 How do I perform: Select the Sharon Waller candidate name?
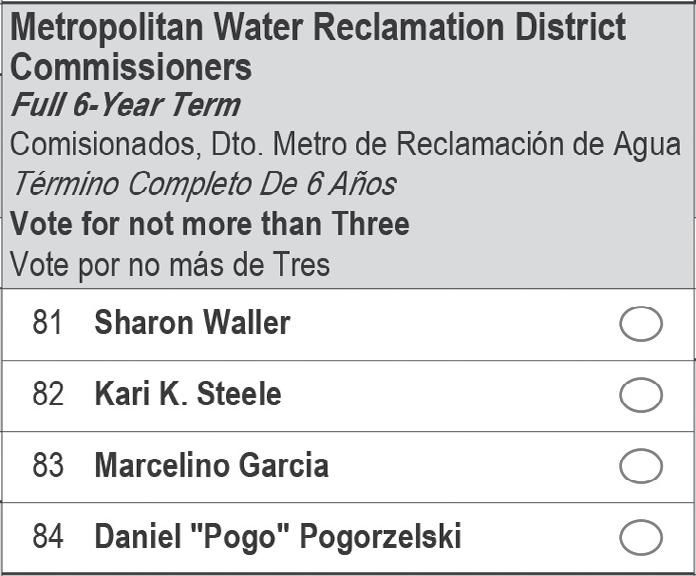click(x=192, y=322)
